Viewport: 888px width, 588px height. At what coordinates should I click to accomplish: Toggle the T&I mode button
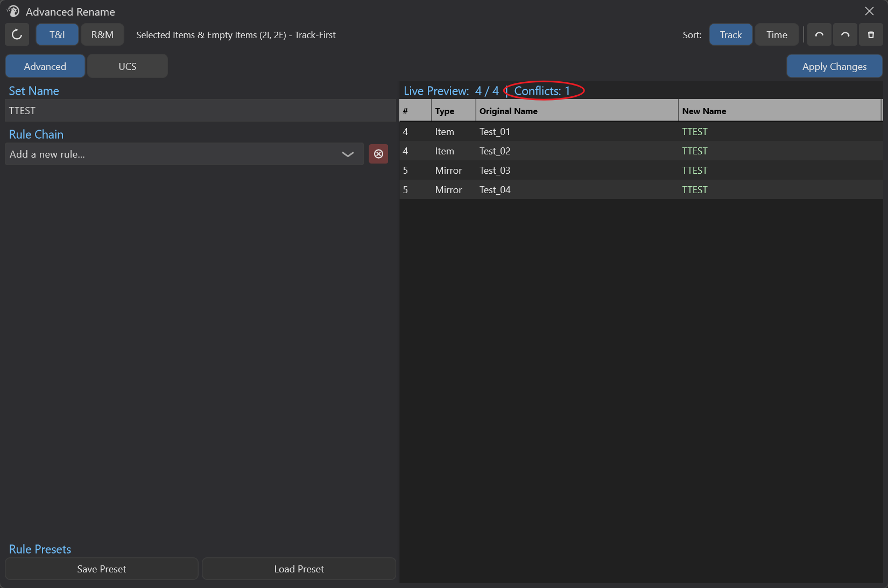coord(57,35)
